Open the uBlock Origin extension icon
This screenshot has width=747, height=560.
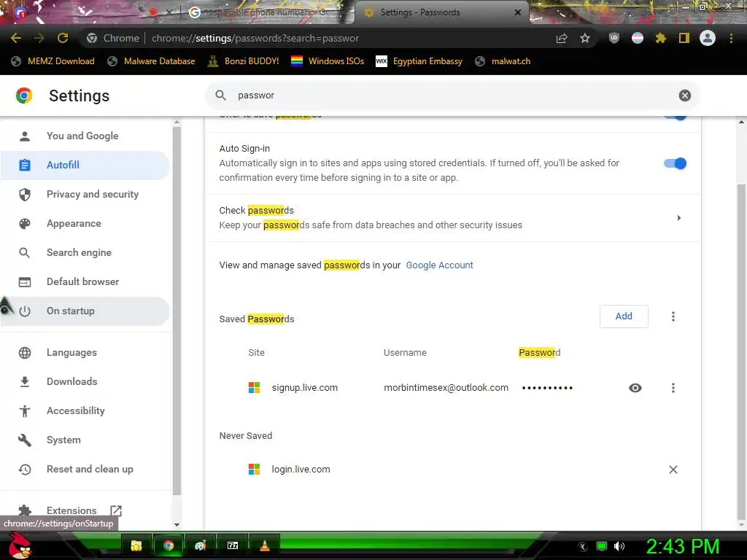click(614, 38)
